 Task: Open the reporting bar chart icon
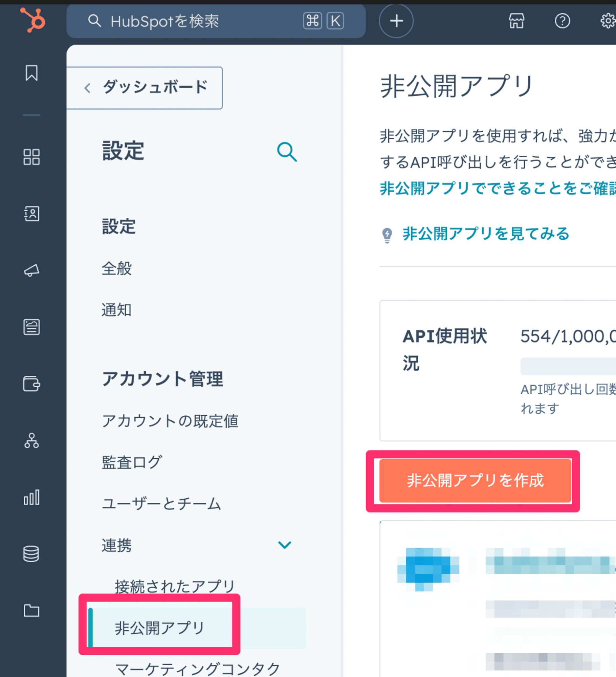[x=31, y=497]
